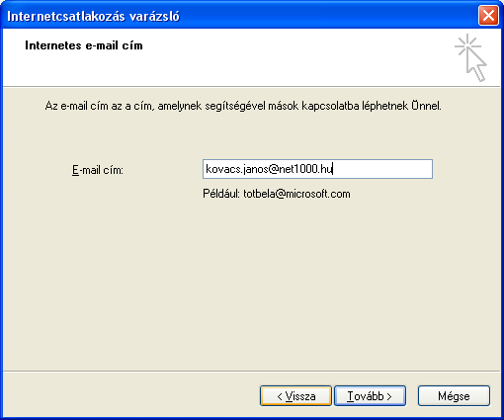Click the underlined E in E-mail cím label
Image resolution: width=504 pixels, height=420 pixels.
pos(75,170)
